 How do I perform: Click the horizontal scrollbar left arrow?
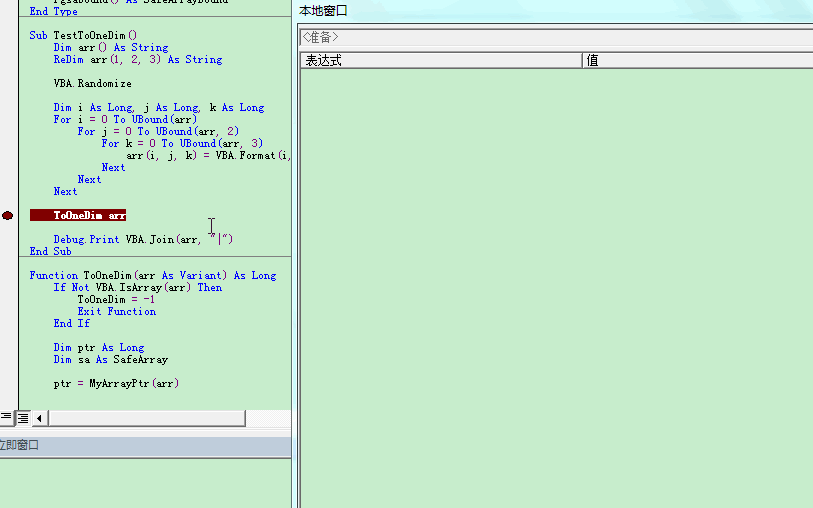pyautogui.click(x=39, y=418)
